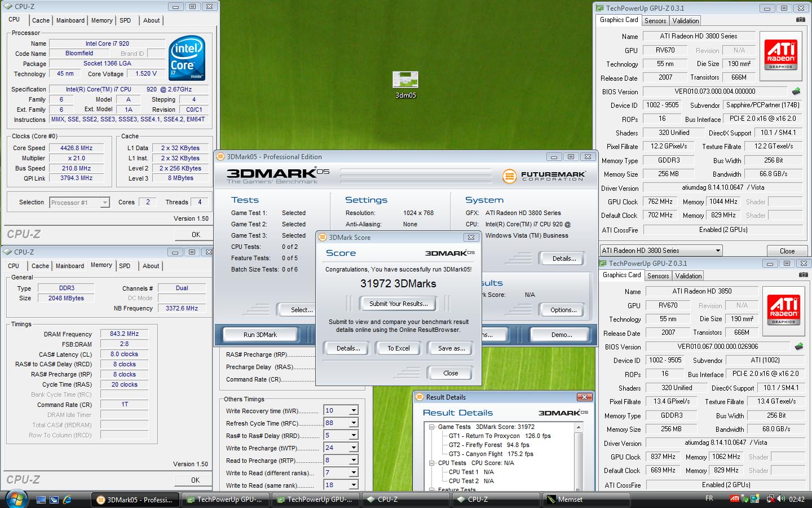Click Close button in top GPU-Z window
812x508 pixels.
coord(787,251)
